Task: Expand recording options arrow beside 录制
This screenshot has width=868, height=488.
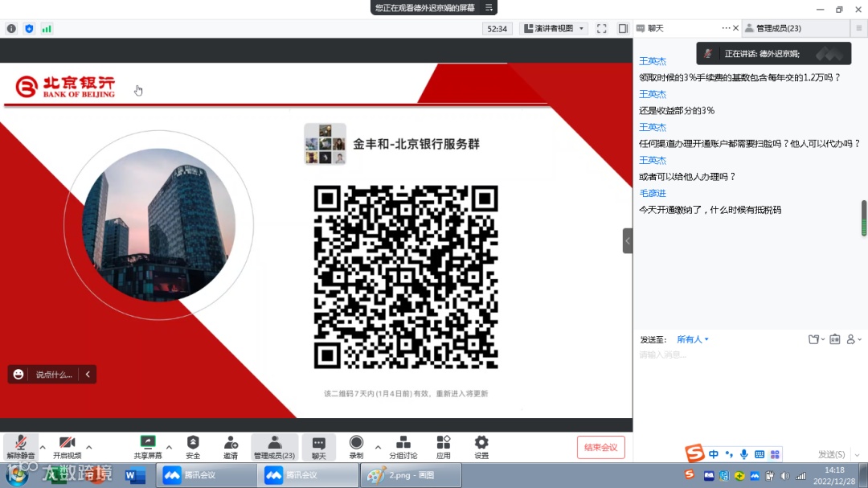Action: (x=378, y=446)
